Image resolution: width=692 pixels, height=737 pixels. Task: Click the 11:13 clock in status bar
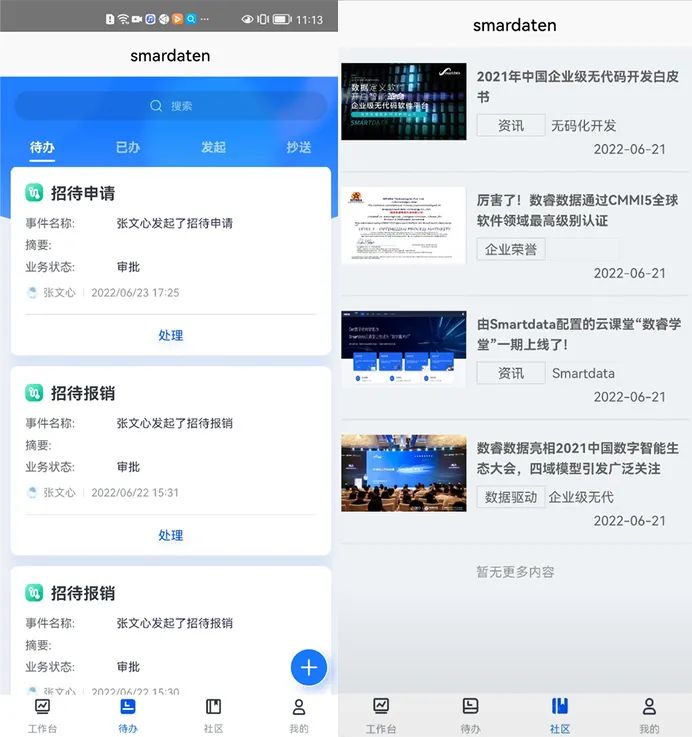coord(309,20)
